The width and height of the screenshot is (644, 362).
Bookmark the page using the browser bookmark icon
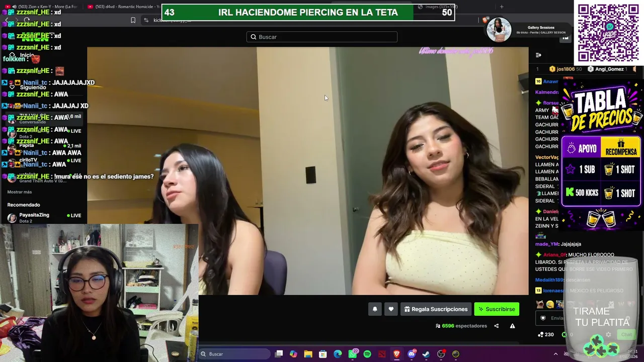(x=133, y=20)
